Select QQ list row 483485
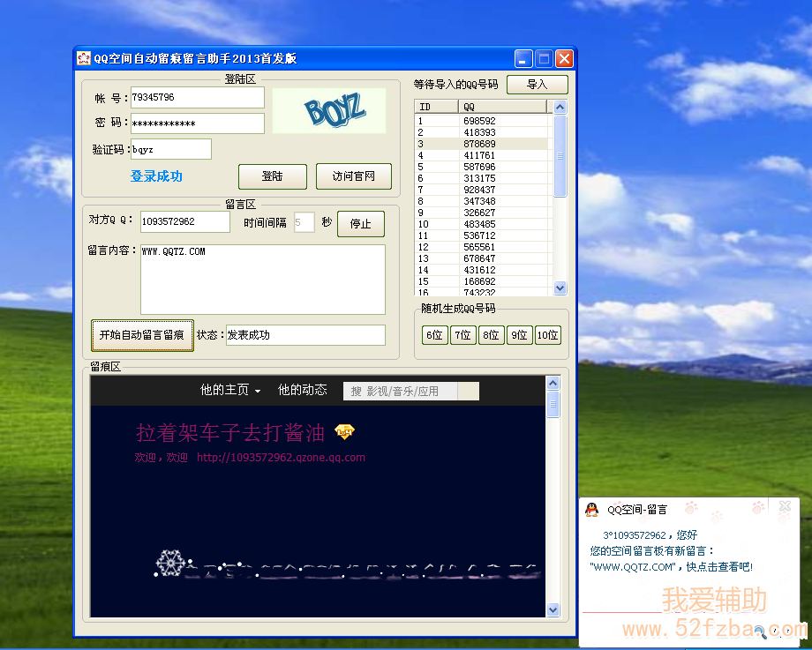Viewport: 812px width, 650px height. [x=482, y=224]
